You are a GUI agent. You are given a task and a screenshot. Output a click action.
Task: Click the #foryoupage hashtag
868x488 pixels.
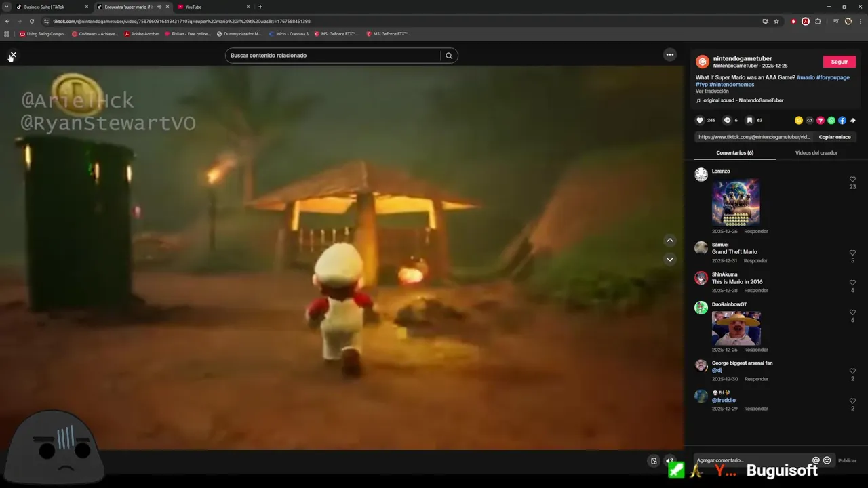click(833, 77)
